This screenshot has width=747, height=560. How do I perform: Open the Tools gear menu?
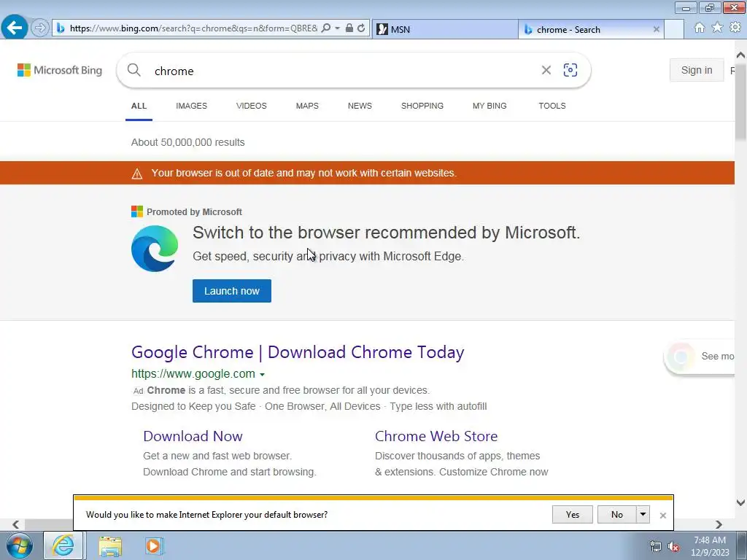(x=735, y=28)
